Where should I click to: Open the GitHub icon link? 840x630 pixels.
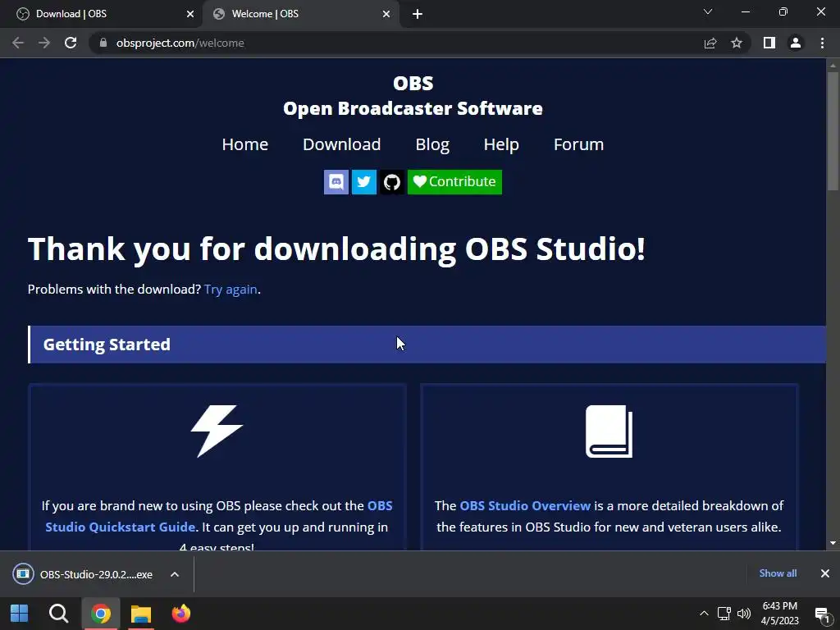[x=392, y=182]
